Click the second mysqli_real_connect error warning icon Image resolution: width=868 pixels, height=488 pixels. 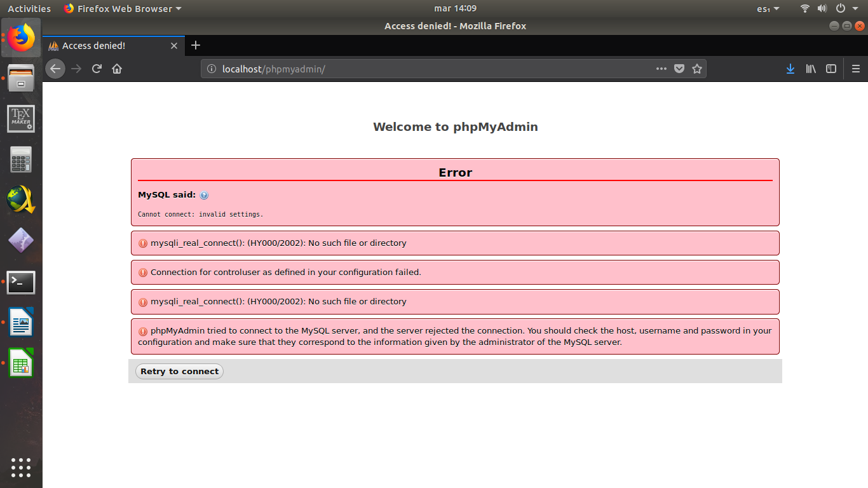(143, 302)
